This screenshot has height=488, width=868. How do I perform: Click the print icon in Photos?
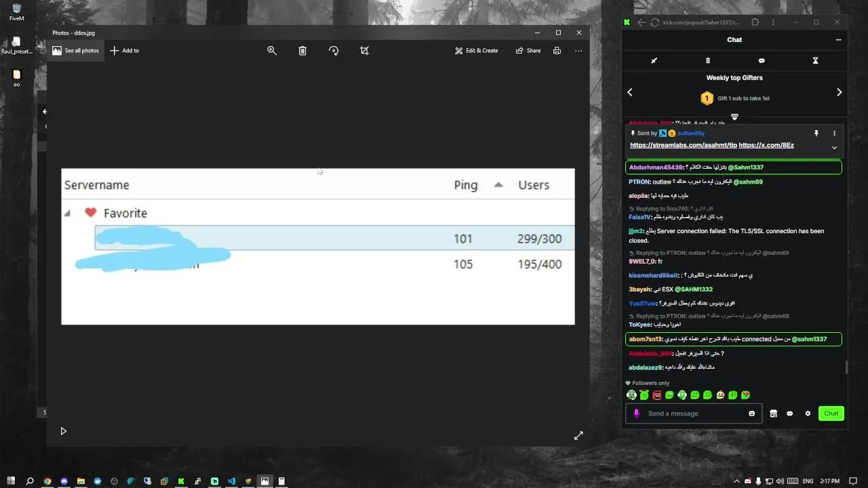(x=557, y=50)
